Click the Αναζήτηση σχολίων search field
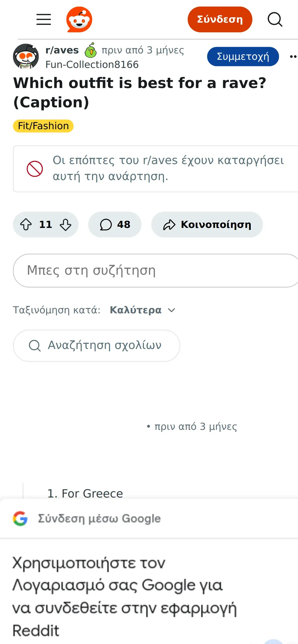 click(x=97, y=345)
